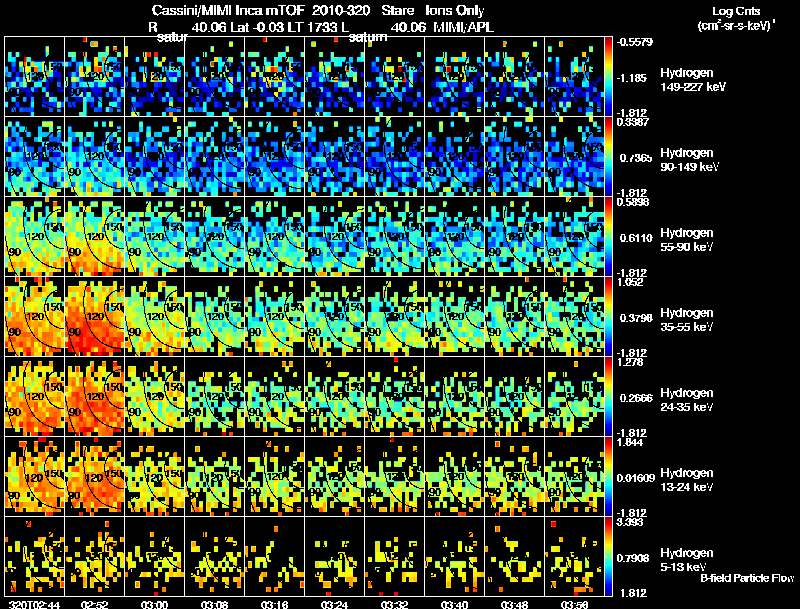
Task: Click the 03:24 time axis label
Action: (x=334, y=605)
